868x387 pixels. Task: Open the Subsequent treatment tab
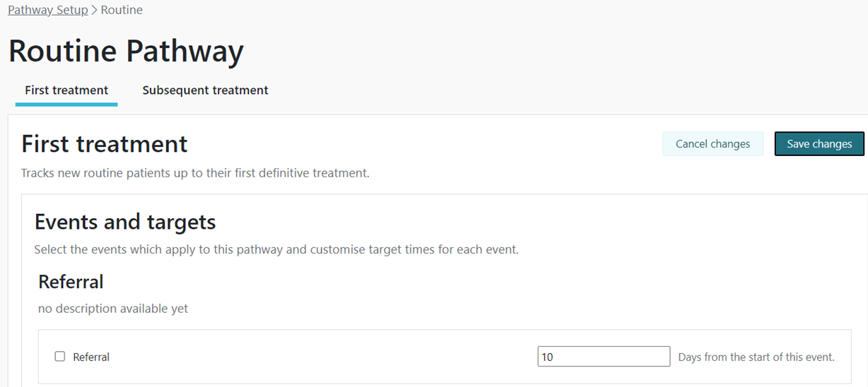205,90
